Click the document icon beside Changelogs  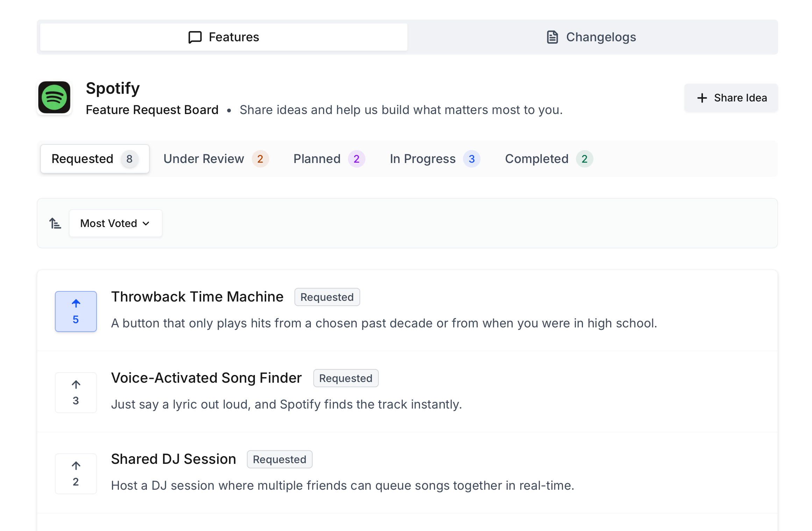pyautogui.click(x=552, y=37)
